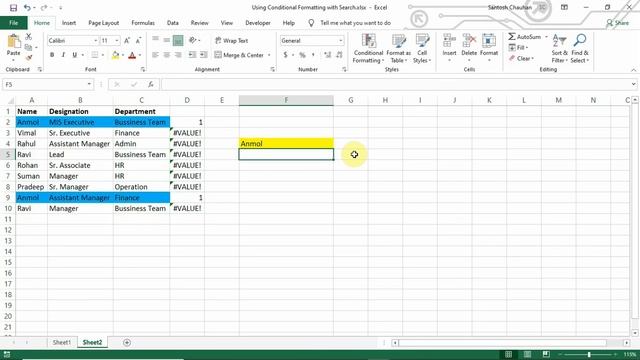Cut selection with the scissors icon
Screen dimensions: 640x360
pos(29,37)
